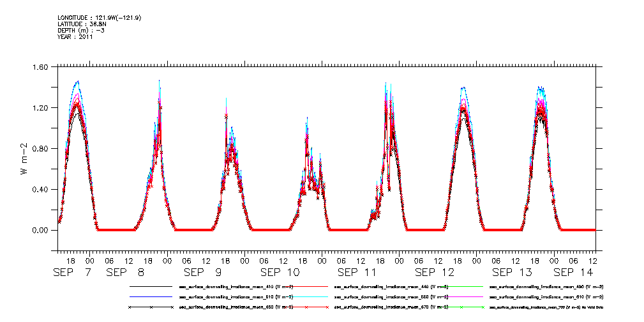The image size is (644, 322).
Task: Click the SEP 11 date label
Action: pos(357,272)
